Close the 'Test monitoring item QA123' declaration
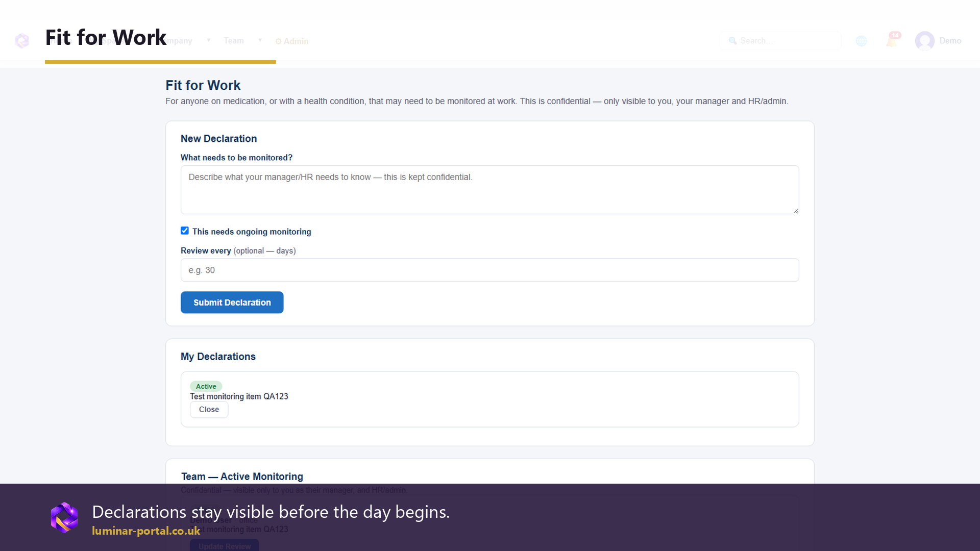 [x=209, y=410]
